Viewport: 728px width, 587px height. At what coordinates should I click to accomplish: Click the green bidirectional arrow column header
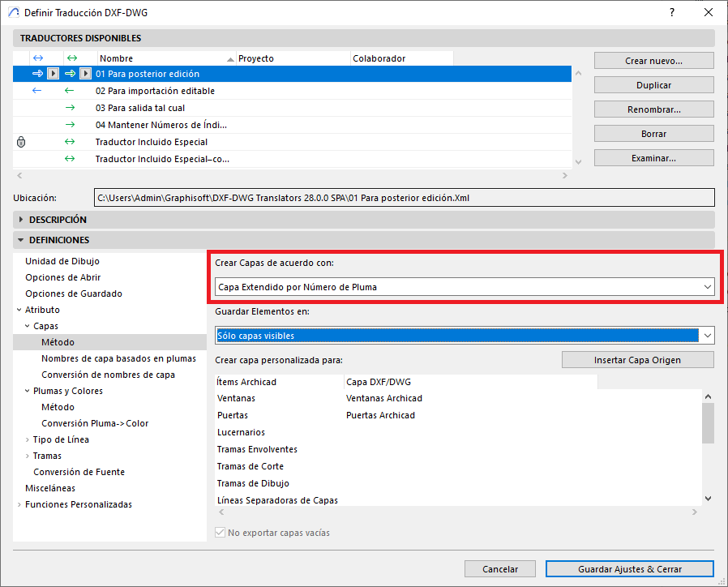coord(71,58)
